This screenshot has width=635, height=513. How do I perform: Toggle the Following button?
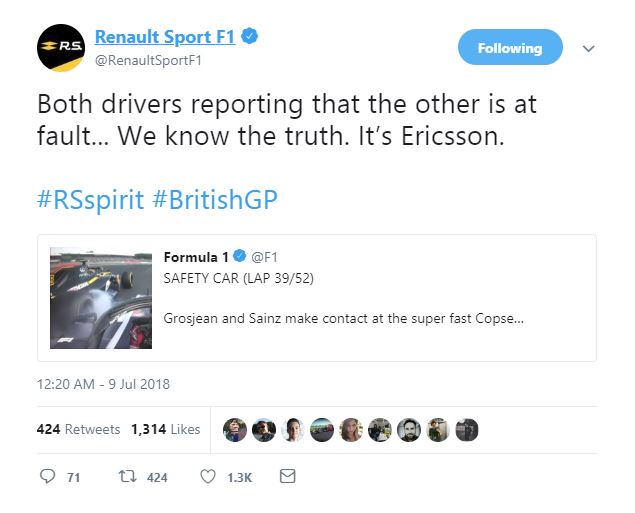(510, 47)
